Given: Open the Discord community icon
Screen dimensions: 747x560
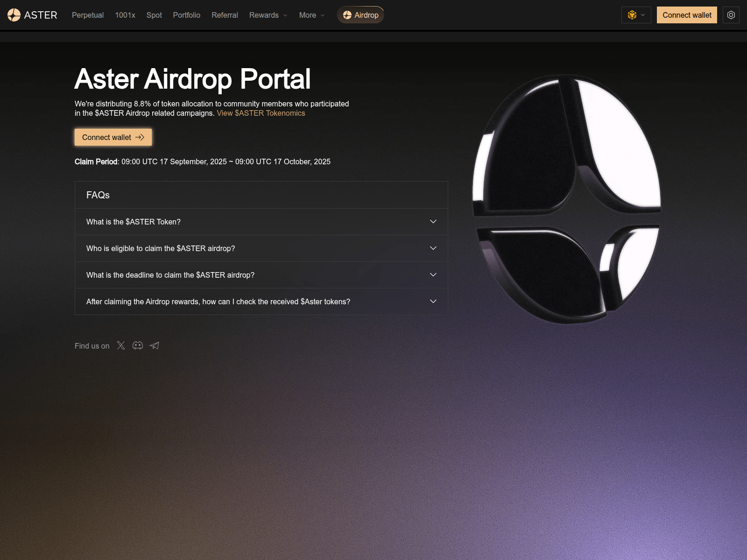Looking at the screenshot, I should 138,345.
